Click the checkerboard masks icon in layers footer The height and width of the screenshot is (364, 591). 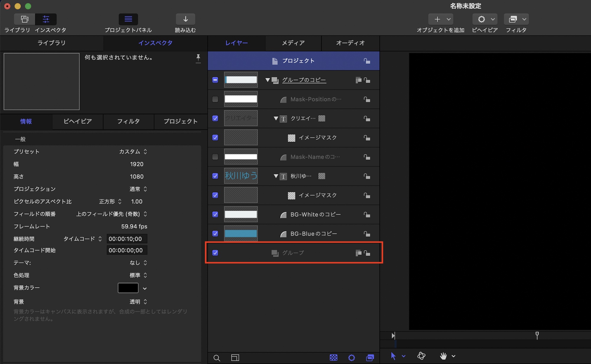click(333, 358)
